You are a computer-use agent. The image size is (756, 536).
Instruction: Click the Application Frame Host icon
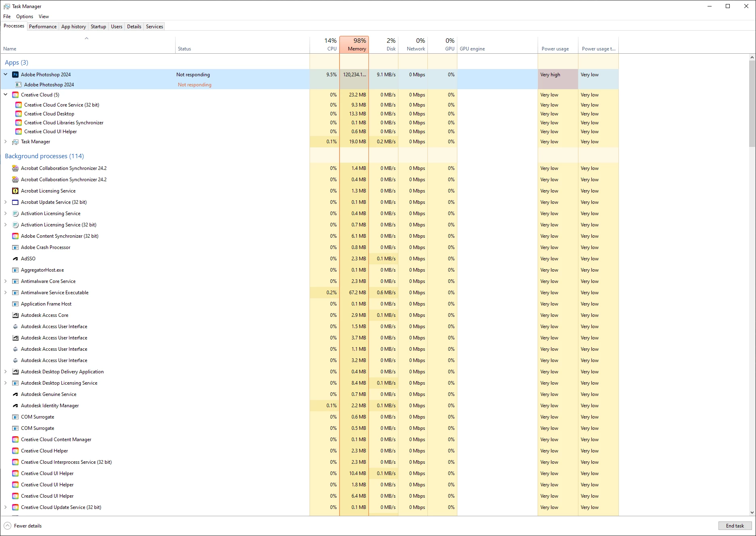point(15,304)
